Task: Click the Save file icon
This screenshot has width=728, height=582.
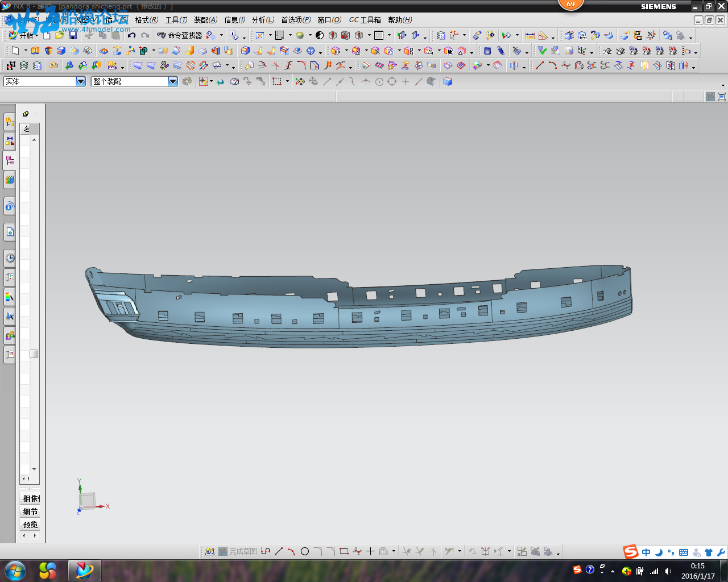Action: [x=73, y=35]
